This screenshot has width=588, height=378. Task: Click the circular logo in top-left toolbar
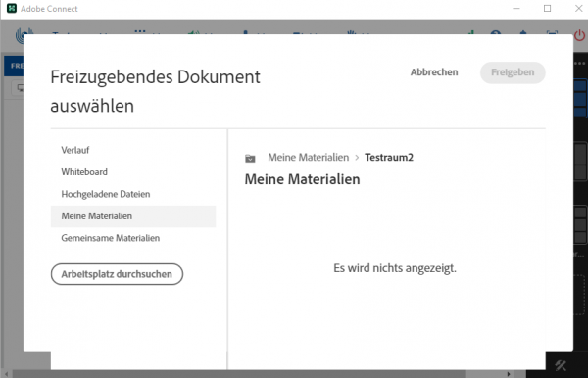[x=24, y=36]
